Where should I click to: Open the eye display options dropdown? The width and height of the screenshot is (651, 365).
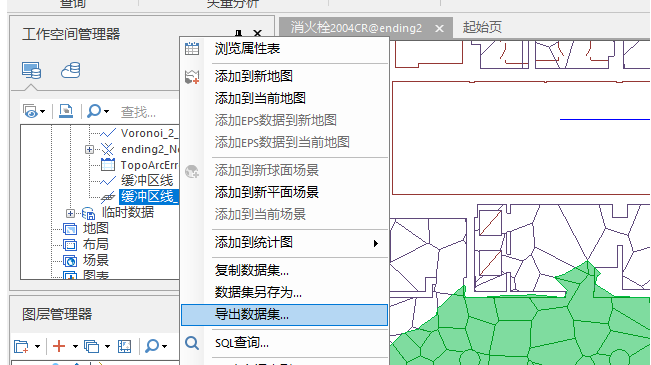(34, 111)
